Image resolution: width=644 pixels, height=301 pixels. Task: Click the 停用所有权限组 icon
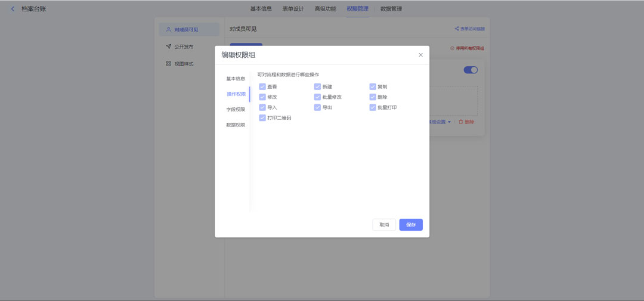coord(452,48)
